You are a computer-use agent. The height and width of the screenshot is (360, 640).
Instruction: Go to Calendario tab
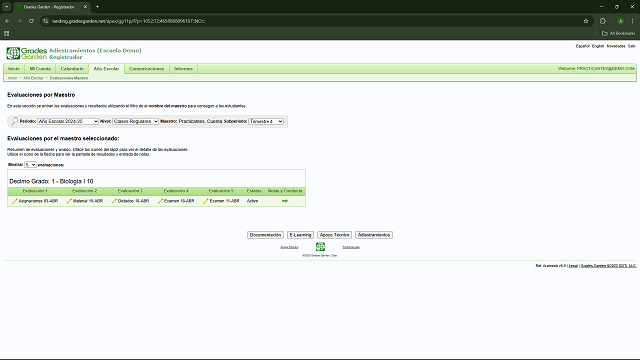72,69
